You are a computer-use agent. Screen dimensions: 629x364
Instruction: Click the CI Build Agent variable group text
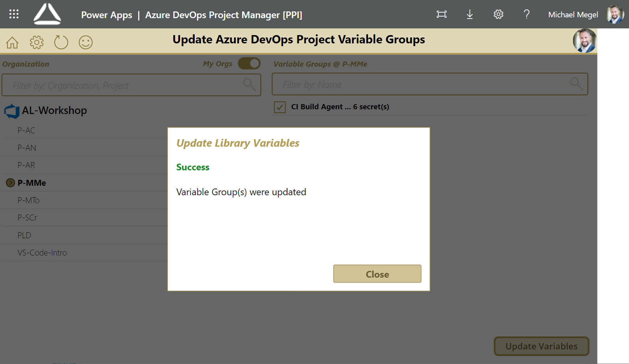[340, 107]
